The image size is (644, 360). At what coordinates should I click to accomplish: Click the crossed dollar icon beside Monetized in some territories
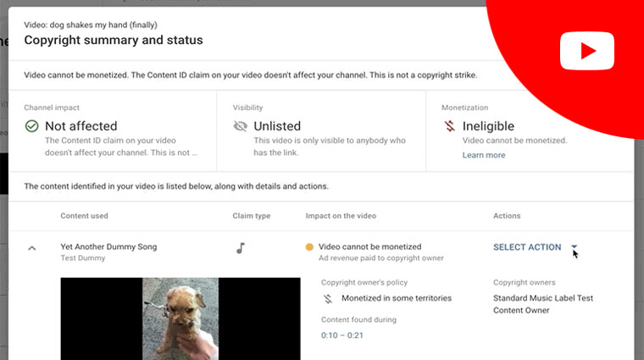[x=327, y=298]
